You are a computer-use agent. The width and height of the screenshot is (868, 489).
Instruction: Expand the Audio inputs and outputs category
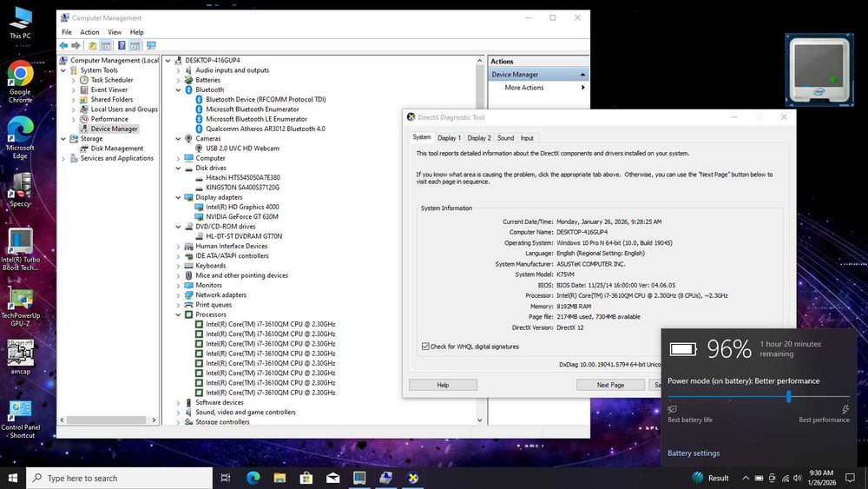(178, 70)
